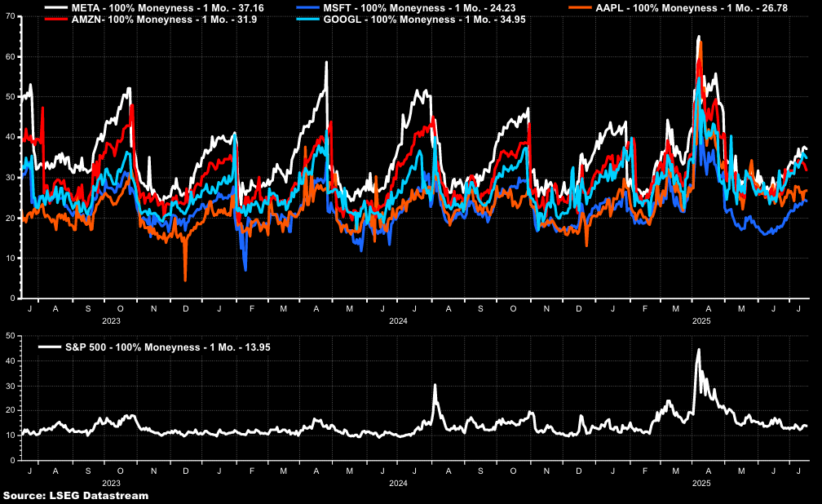This screenshot has height=504, width=822.
Task: Click the 2023 year label under upper chart
Action: [111, 321]
